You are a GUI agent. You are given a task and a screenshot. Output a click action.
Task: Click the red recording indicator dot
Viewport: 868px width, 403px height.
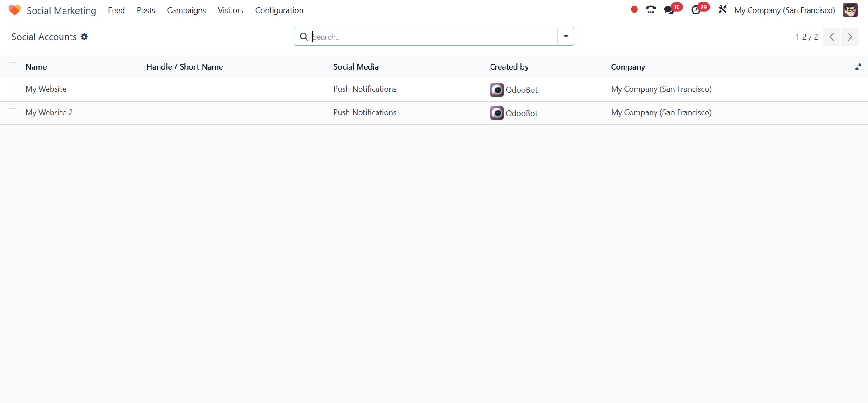click(x=634, y=9)
